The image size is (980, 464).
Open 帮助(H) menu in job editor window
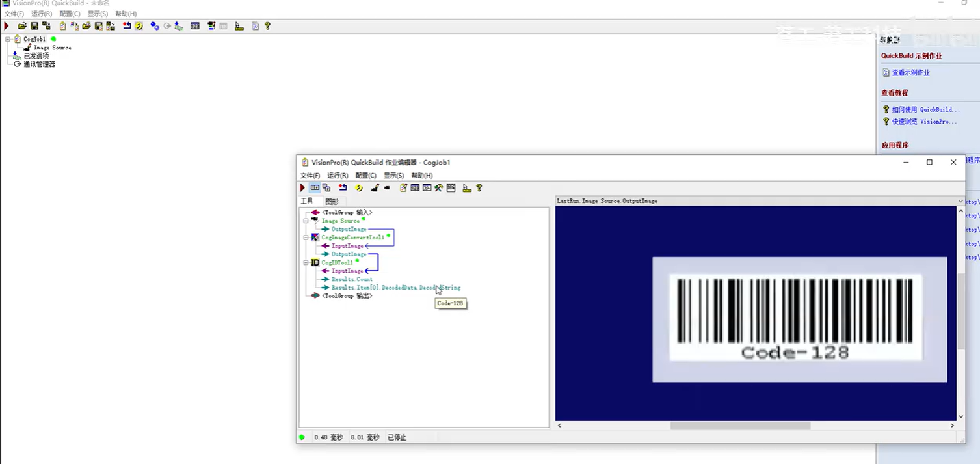(x=421, y=176)
